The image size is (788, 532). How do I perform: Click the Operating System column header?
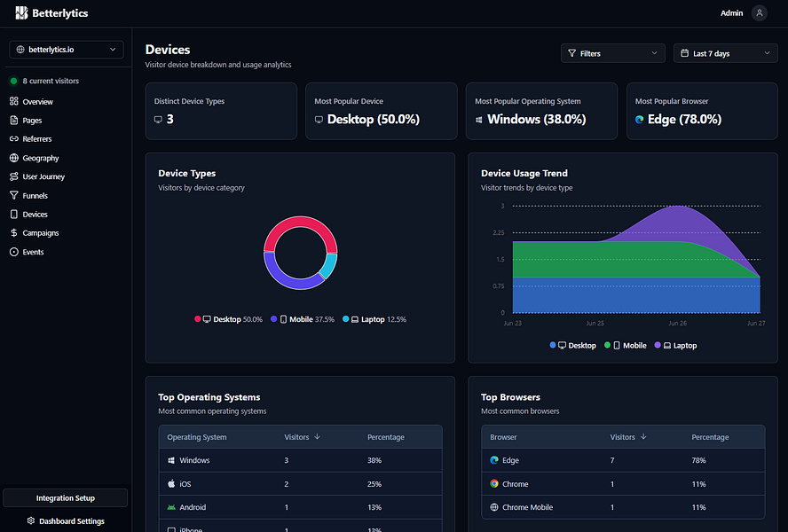196,437
